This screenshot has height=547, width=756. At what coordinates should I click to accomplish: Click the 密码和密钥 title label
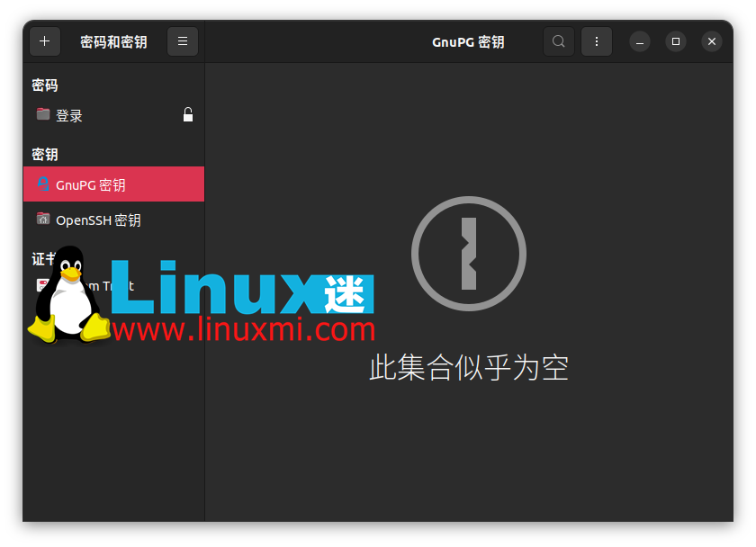113,42
